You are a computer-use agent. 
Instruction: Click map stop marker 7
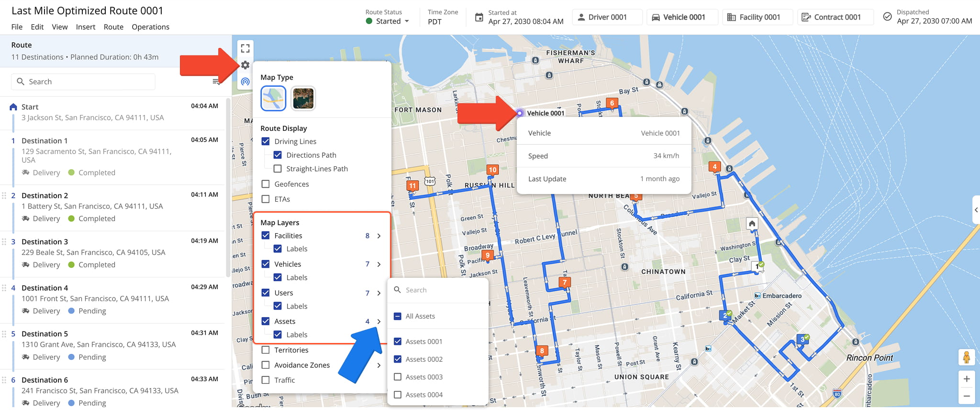click(565, 283)
